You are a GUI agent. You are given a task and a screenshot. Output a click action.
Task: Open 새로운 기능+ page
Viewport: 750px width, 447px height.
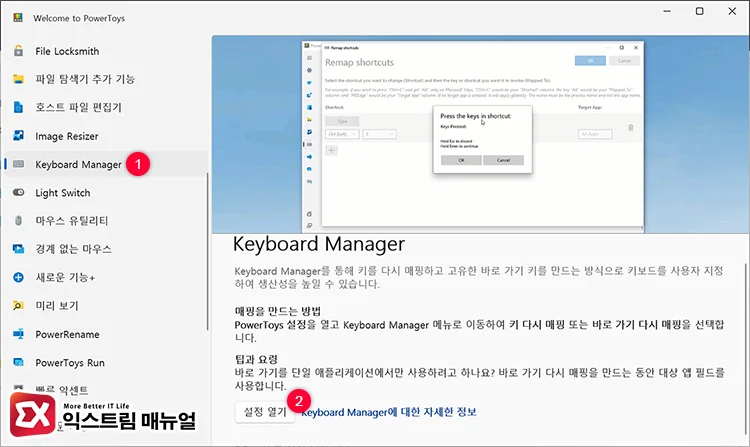[106, 277]
